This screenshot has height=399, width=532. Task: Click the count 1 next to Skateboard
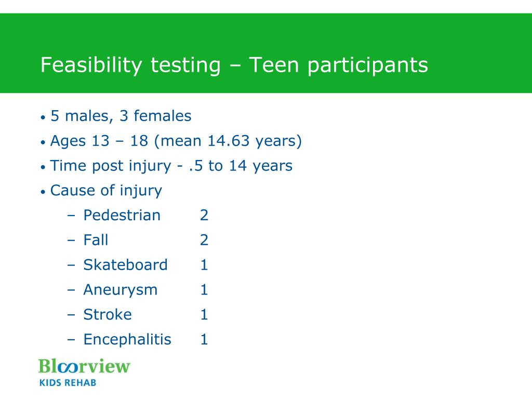(x=204, y=264)
